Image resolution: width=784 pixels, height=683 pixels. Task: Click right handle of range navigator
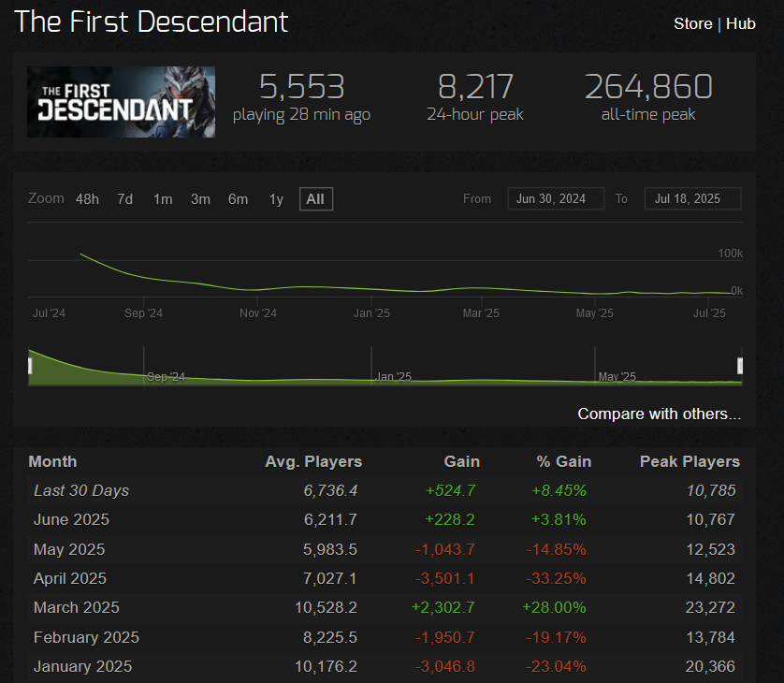(740, 366)
